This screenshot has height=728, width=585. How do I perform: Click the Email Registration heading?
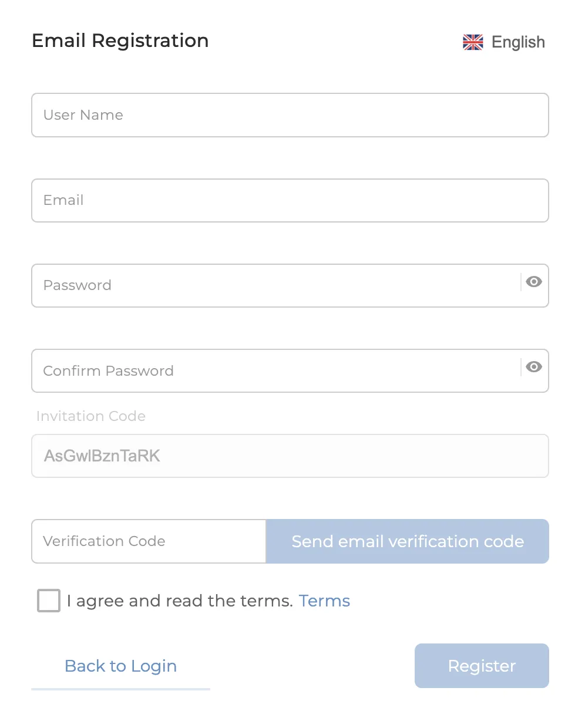(x=120, y=41)
